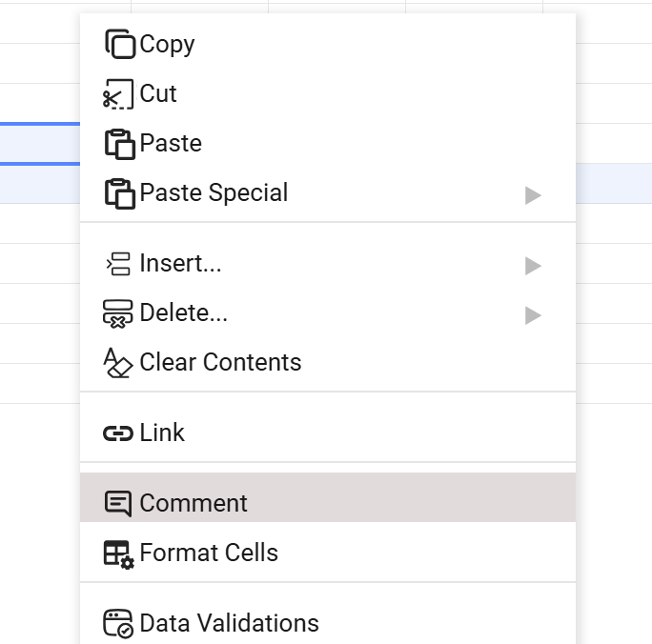Click the Format Cells table icon
This screenshot has height=644, width=652.
(x=118, y=553)
